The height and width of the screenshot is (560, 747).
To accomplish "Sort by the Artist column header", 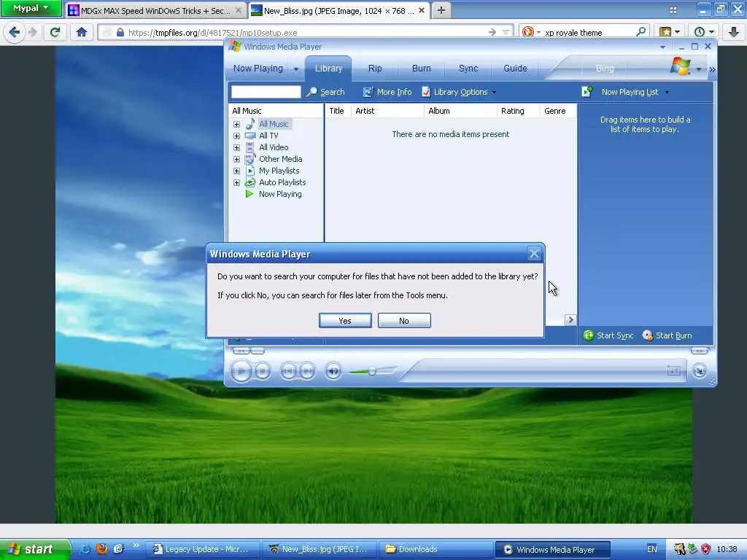I will (387, 111).
